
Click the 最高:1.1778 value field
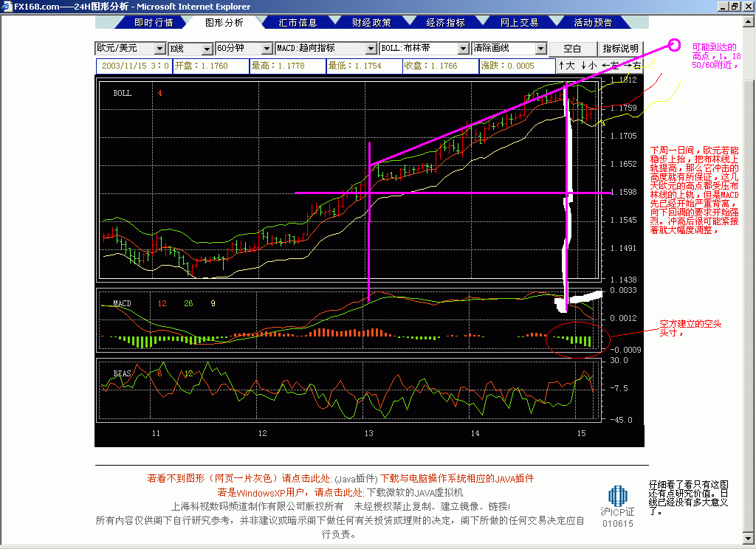coord(288,66)
